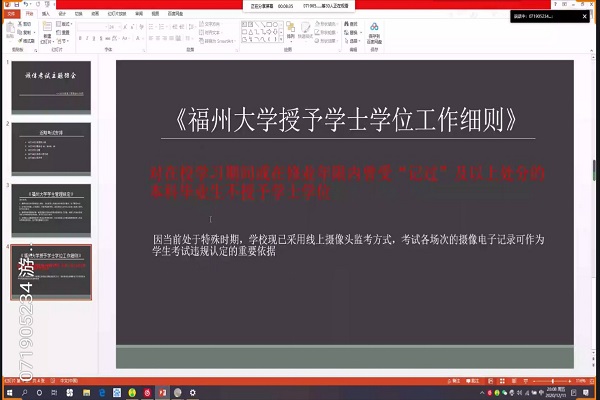Open the Quick Styles gallery
Image resolution: width=600 pixels, height=400 pixels.
pos(305,31)
